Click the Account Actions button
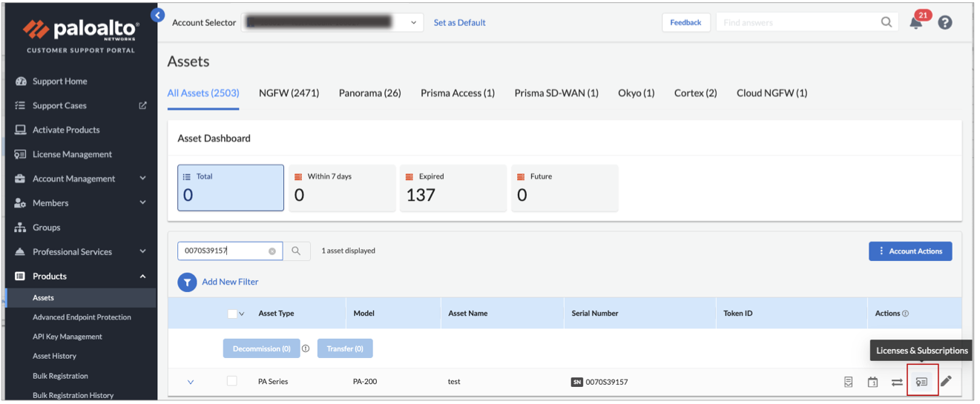This screenshot has width=980, height=404. pyautogui.click(x=910, y=251)
